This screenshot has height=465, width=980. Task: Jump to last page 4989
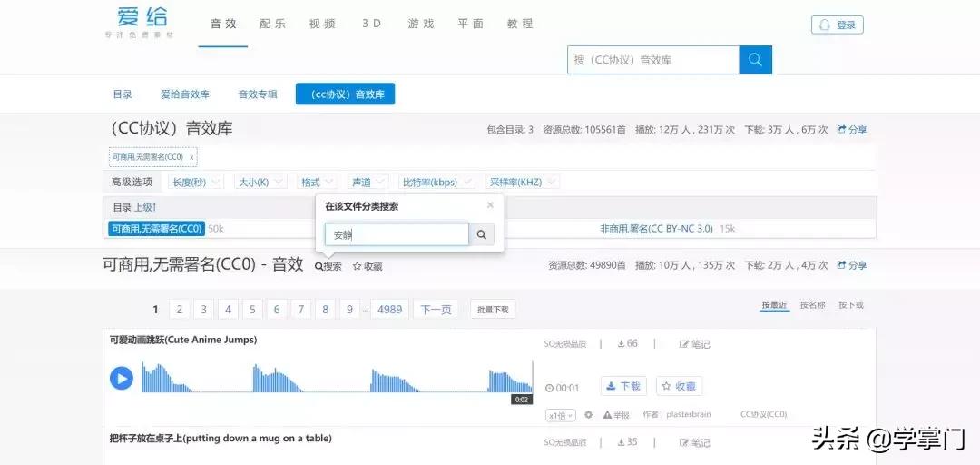[390, 309]
